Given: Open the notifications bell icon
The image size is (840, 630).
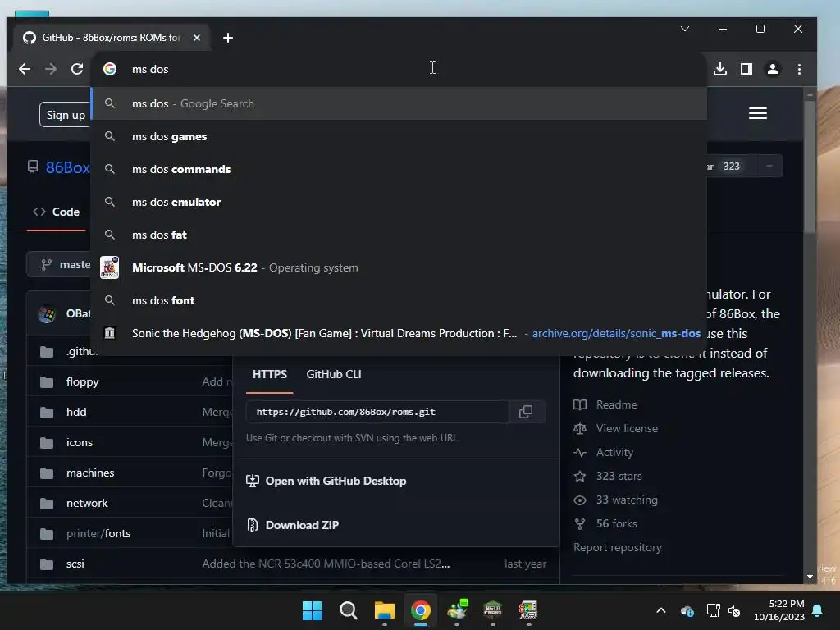Looking at the screenshot, I should pyautogui.click(x=818, y=610).
